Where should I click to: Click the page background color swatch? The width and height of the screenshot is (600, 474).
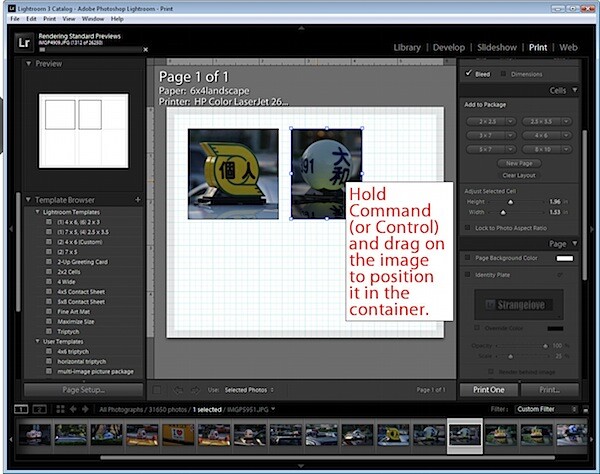click(565, 258)
